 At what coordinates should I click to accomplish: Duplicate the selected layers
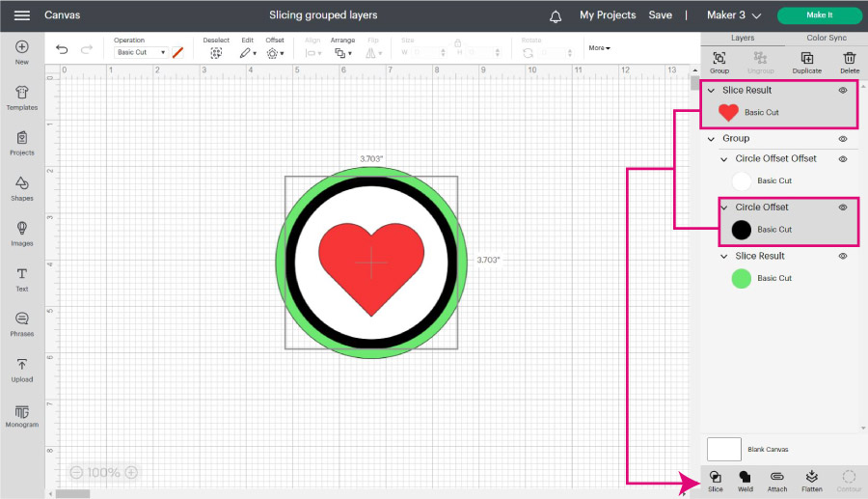(806, 62)
